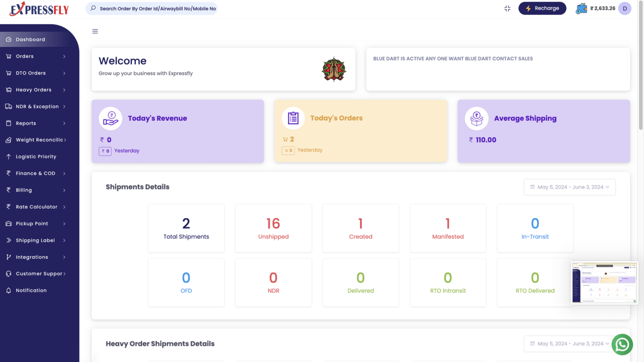Open user profile avatar D
Viewport: 644px width, 362px height.
(625, 8)
